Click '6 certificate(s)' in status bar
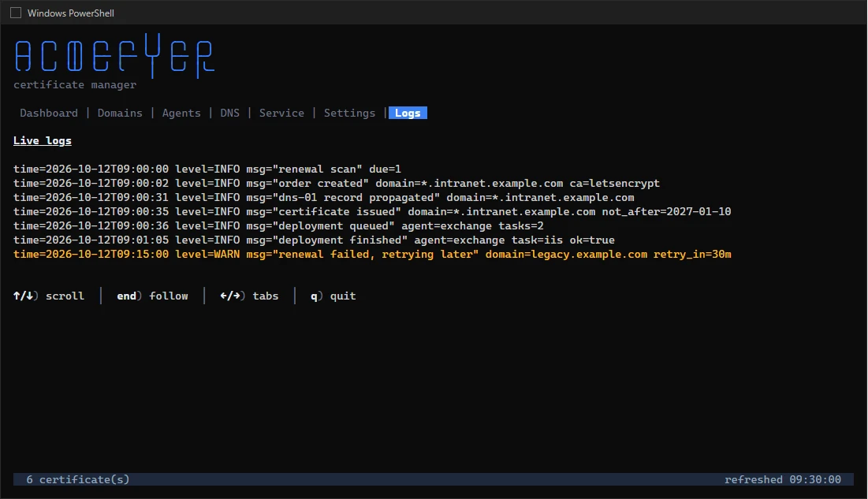Viewport: 868px width, 499px height. [78, 479]
